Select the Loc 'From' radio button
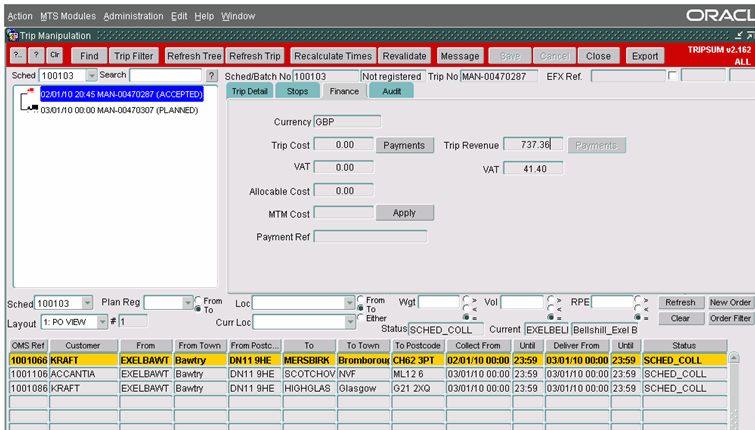The width and height of the screenshot is (755, 430). (361, 300)
